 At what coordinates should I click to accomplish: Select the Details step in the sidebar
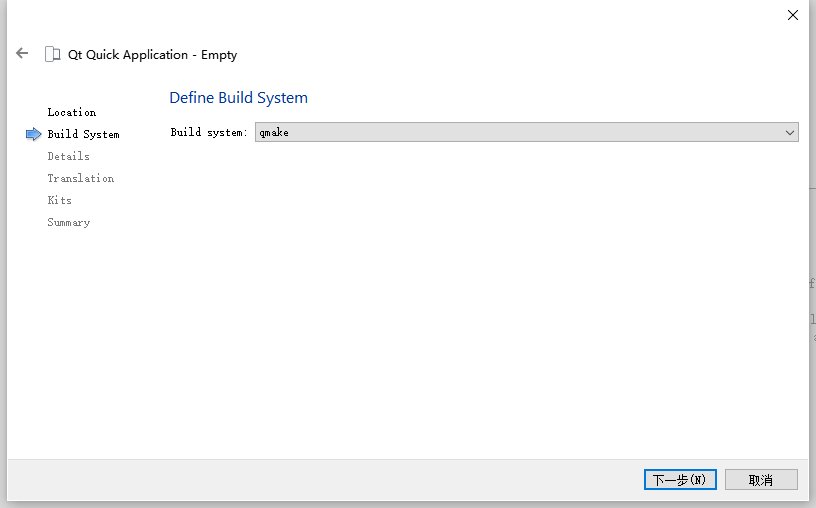point(68,156)
